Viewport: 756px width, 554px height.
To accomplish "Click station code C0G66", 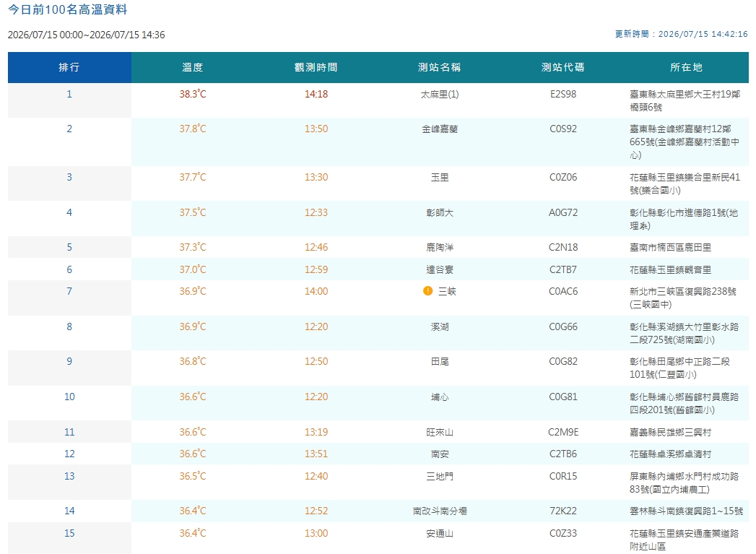I will (x=563, y=326).
